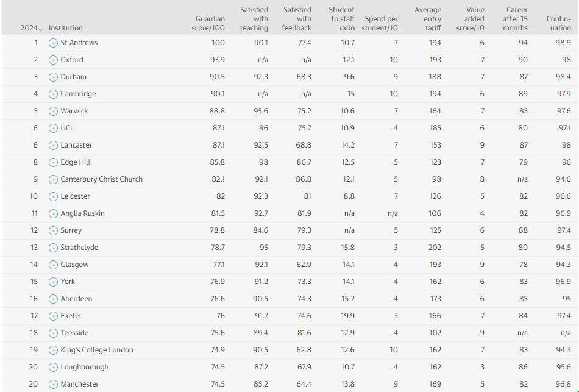Click the Loughborough institution name

tap(84, 367)
